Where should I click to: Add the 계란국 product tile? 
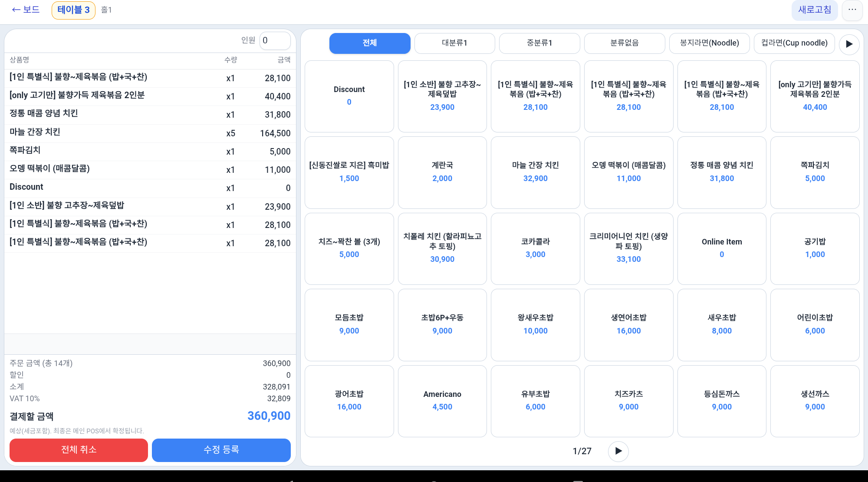coord(442,172)
